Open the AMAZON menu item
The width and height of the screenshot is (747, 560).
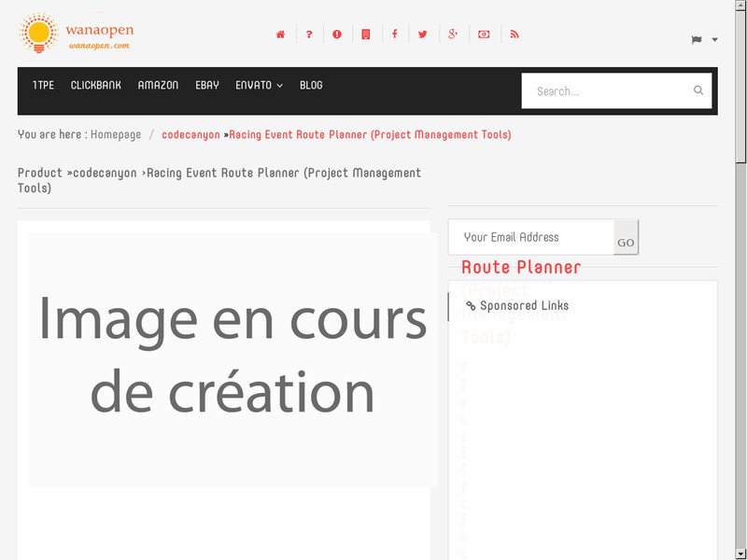(x=158, y=85)
